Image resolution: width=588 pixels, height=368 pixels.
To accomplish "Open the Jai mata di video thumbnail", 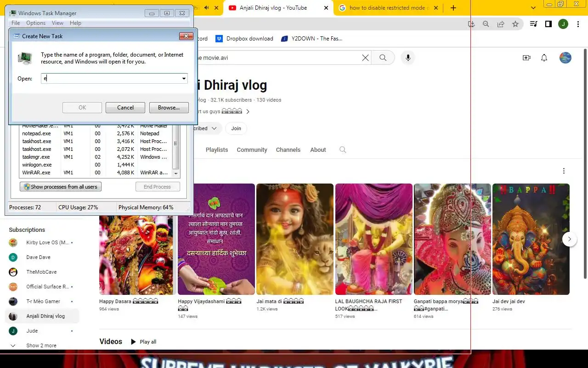I will coord(295,239).
